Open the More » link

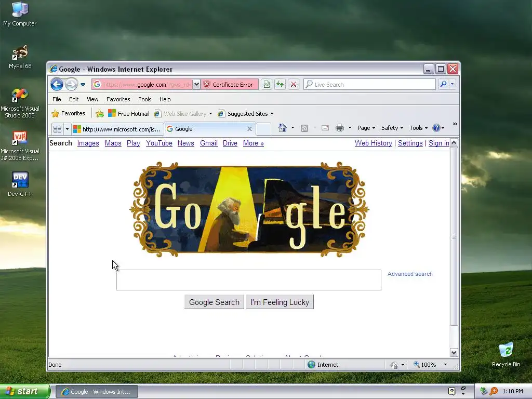(253, 143)
